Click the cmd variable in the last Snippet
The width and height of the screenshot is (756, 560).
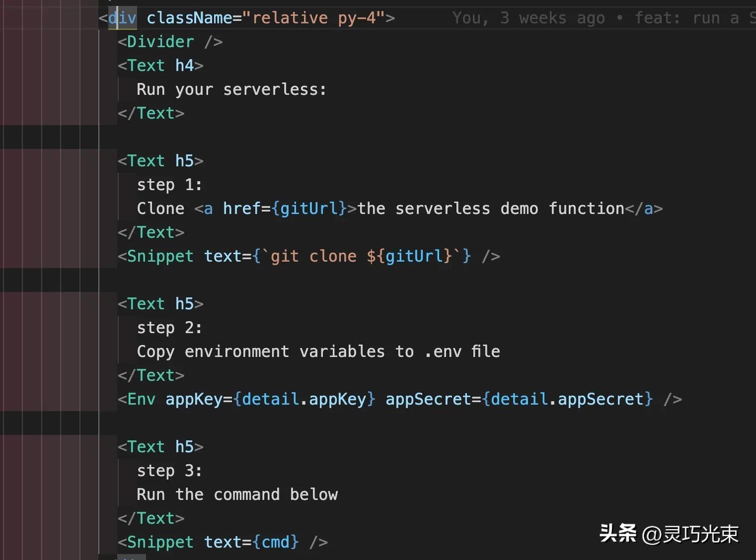(276, 542)
